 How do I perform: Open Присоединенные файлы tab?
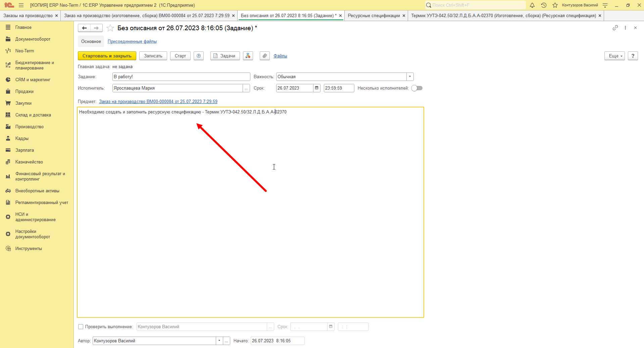[x=132, y=42]
